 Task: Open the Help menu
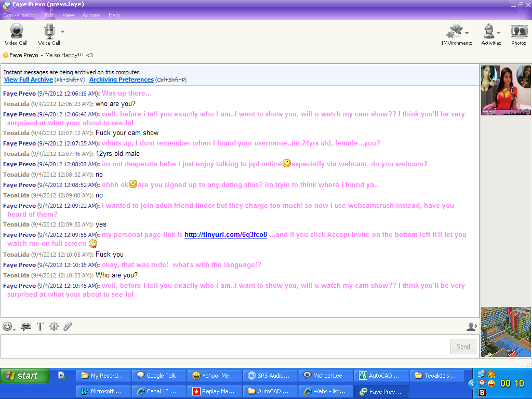tap(114, 15)
